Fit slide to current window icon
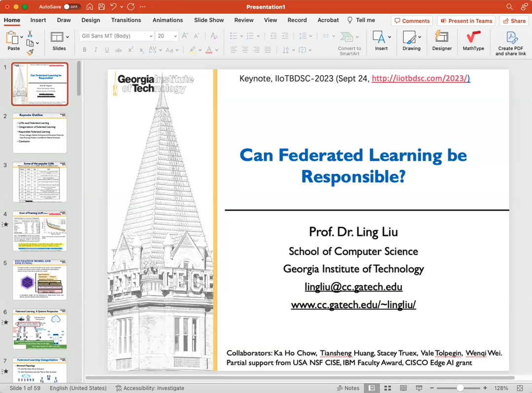This screenshot has width=532, height=393. (520, 388)
